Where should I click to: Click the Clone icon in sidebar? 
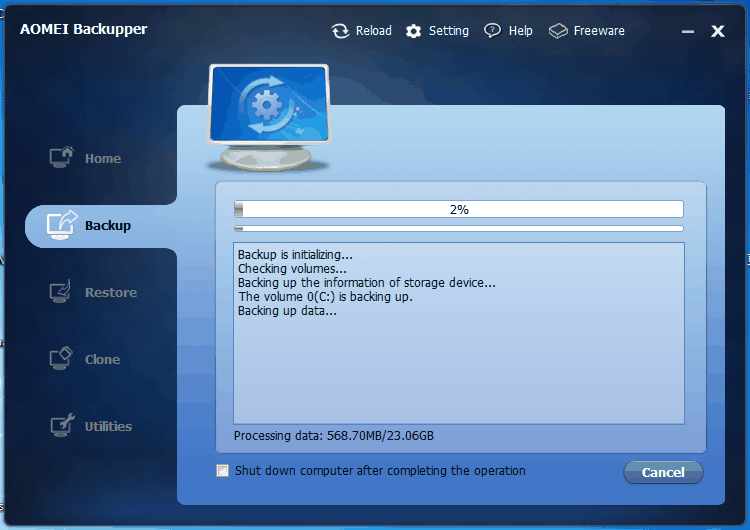[61, 358]
